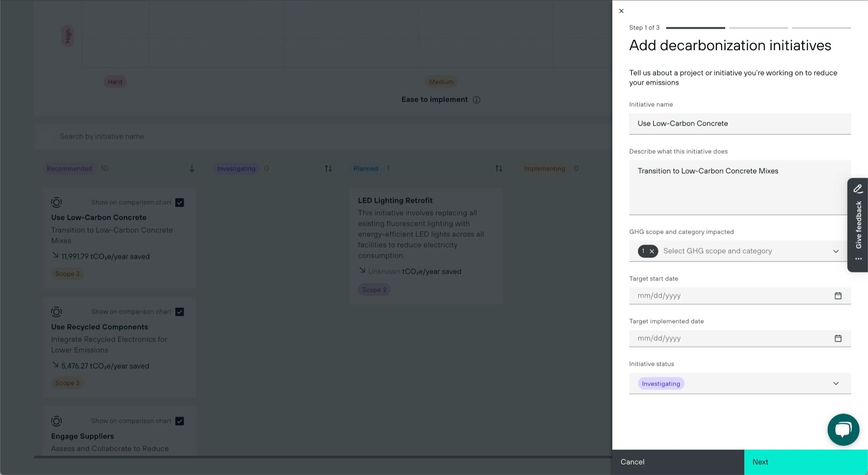Toggle comparison chart checkbox for Engage Suppliers

click(x=180, y=421)
